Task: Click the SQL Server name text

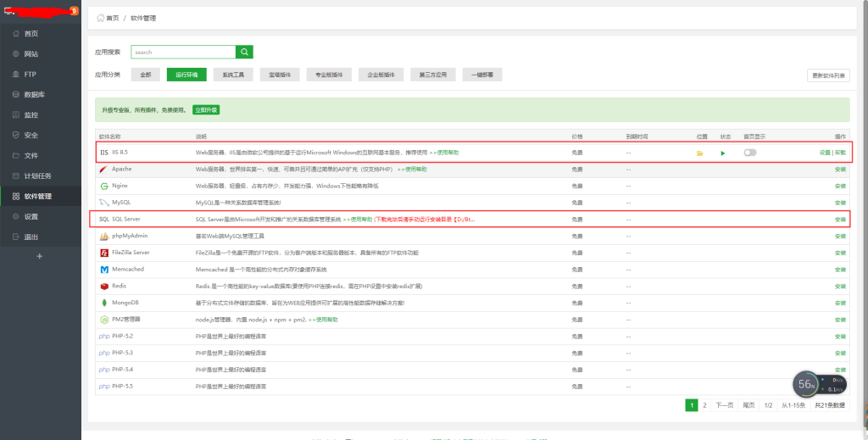Action: (x=126, y=220)
